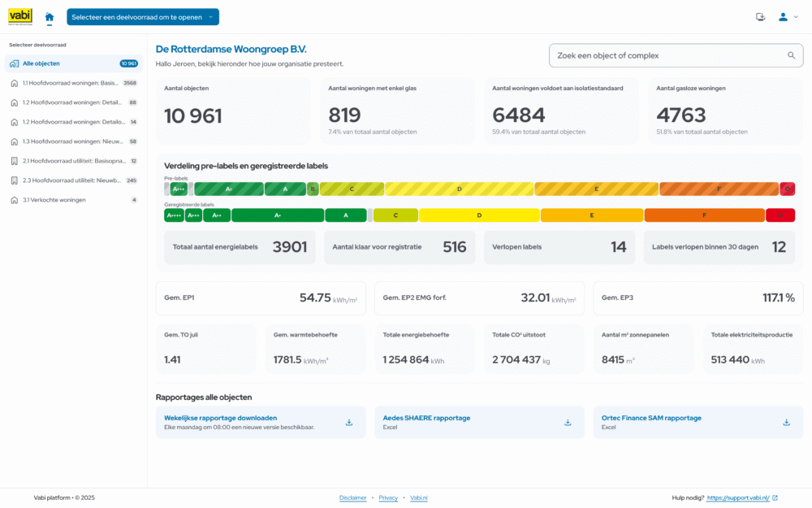This screenshot has height=508, width=812.
Task: Open the user account menu
Action: coord(788,17)
